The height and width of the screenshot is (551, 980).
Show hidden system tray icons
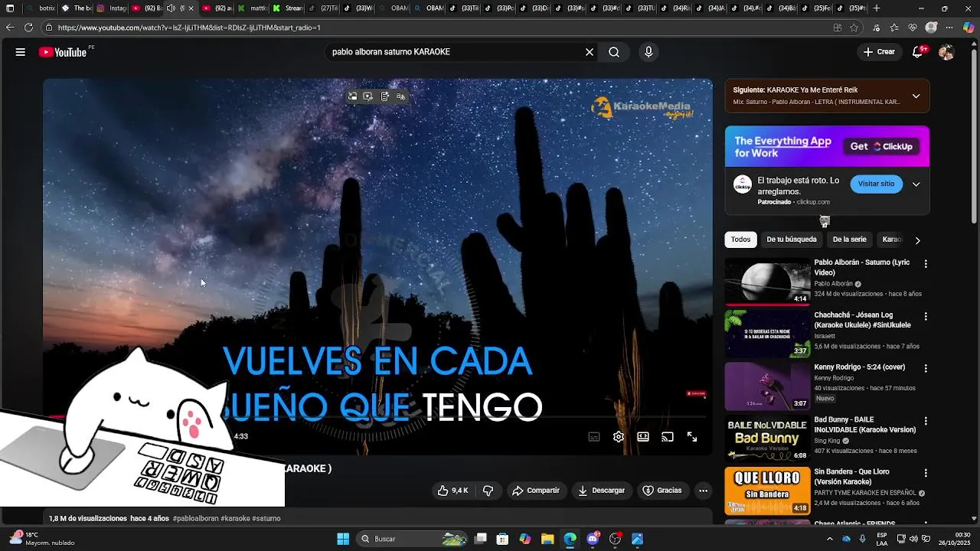[829, 539]
